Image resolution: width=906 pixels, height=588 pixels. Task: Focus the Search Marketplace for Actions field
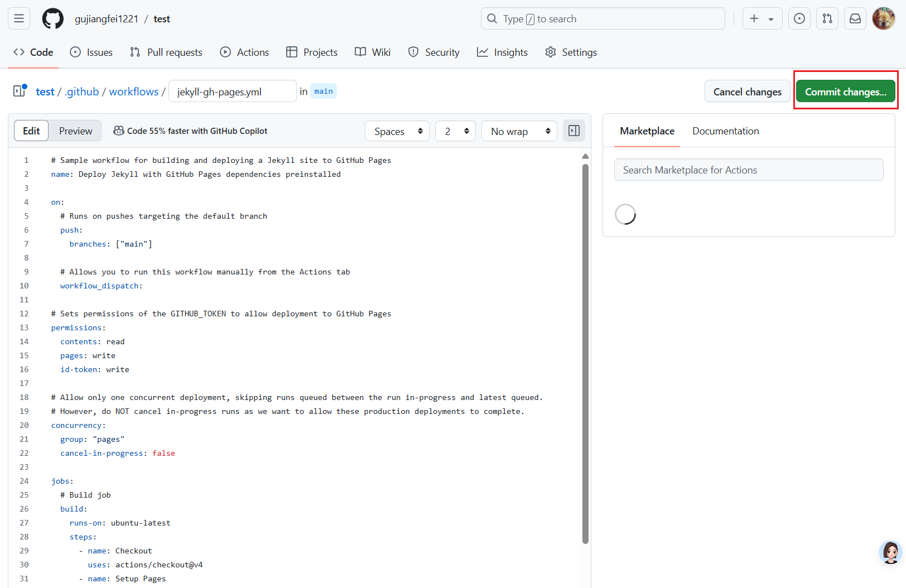[748, 170]
